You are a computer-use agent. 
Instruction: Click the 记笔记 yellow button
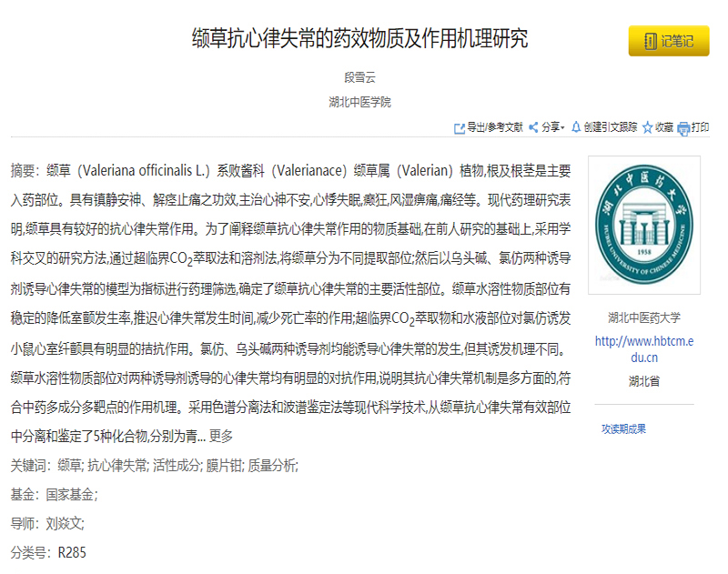click(x=668, y=41)
